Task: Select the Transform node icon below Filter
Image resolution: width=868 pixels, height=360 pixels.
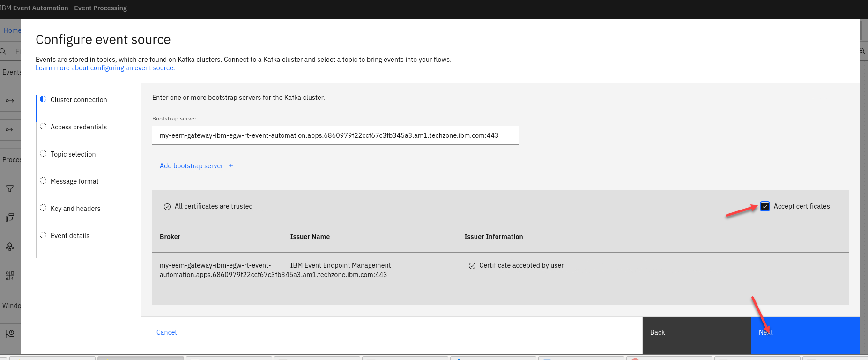Action: pos(10,217)
